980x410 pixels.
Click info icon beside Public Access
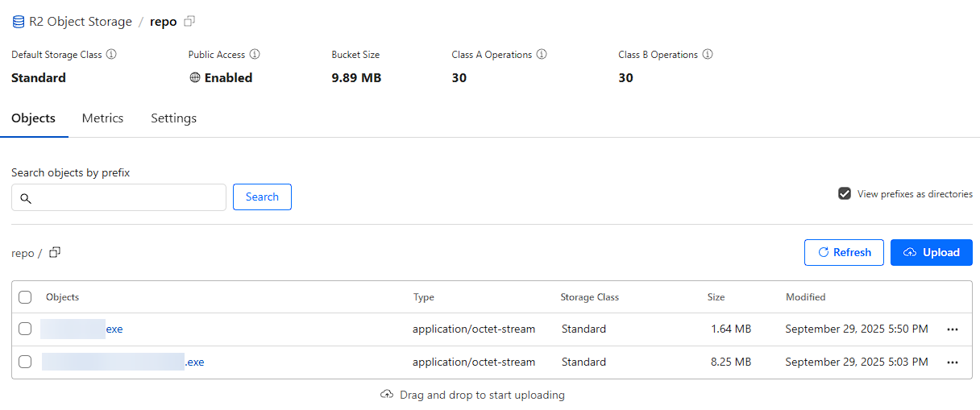click(255, 55)
